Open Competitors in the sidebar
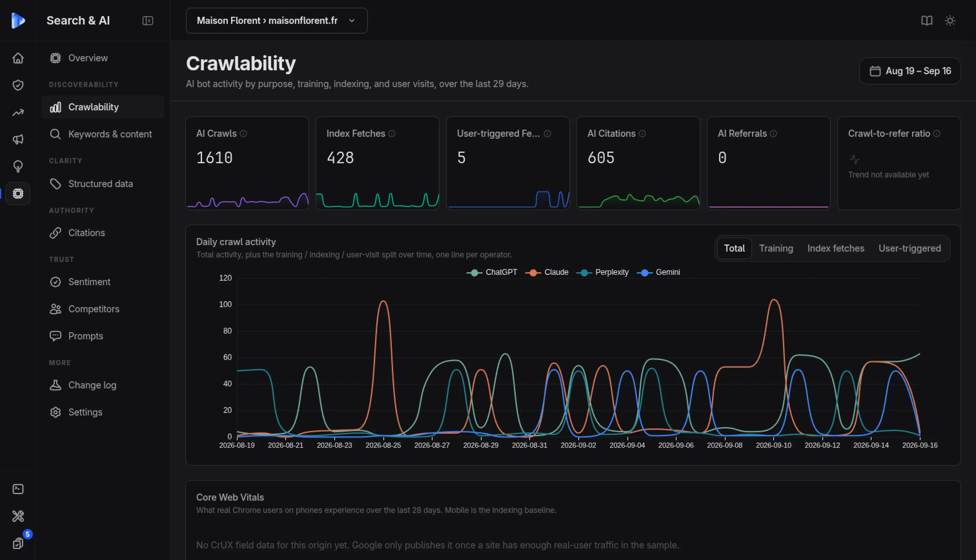The image size is (976, 560). [103, 309]
